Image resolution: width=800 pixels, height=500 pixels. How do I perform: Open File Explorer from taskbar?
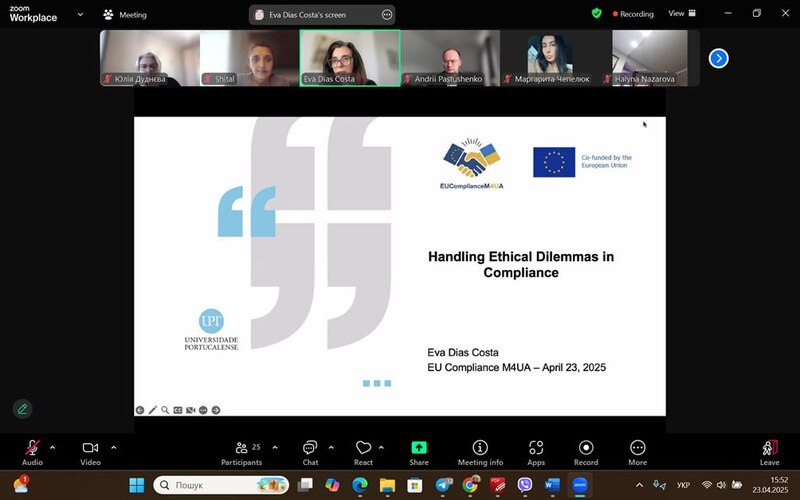(x=387, y=485)
